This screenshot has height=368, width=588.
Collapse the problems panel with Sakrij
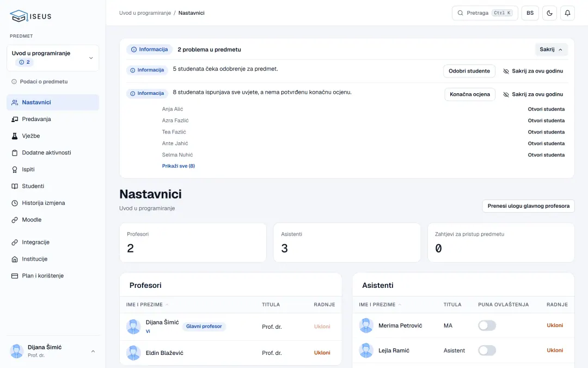(551, 50)
